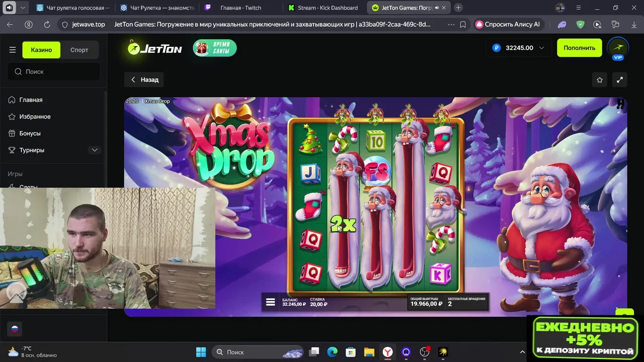644x362 pixels.
Task: Switch to the Главная - Twitch tab
Action: pos(240,8)
